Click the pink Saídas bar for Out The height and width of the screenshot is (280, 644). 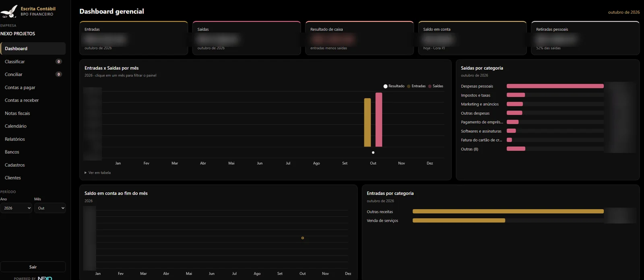pyautogui.click(x=379, y=119)
